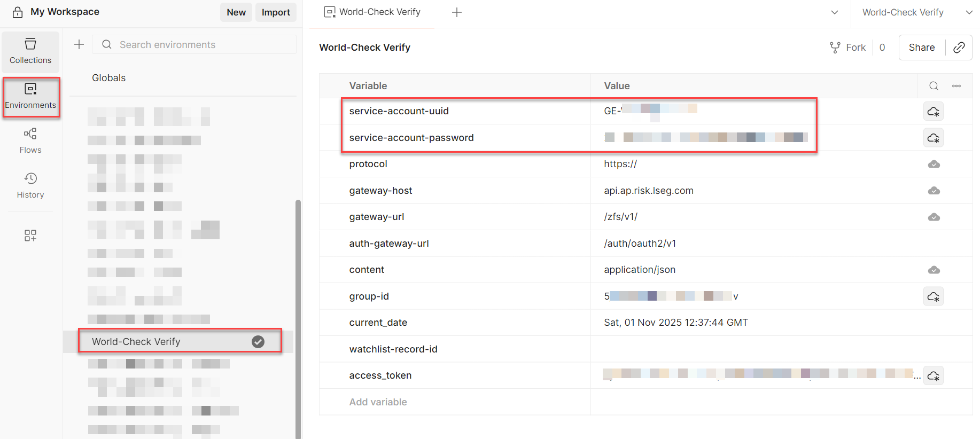Copy the environment link icon beside Share
This screenshot has height=439, width=980.
pyautogui.click(x=959, y=48)
